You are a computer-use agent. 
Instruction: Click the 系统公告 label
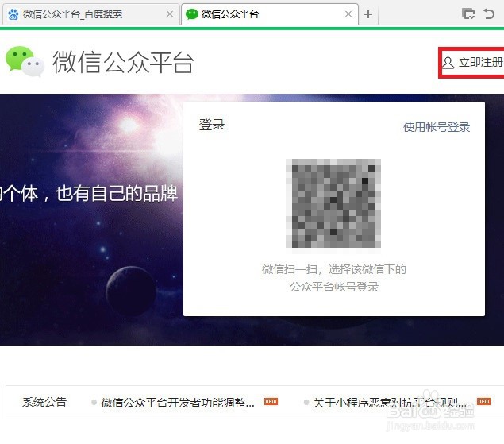pos(44,402)
